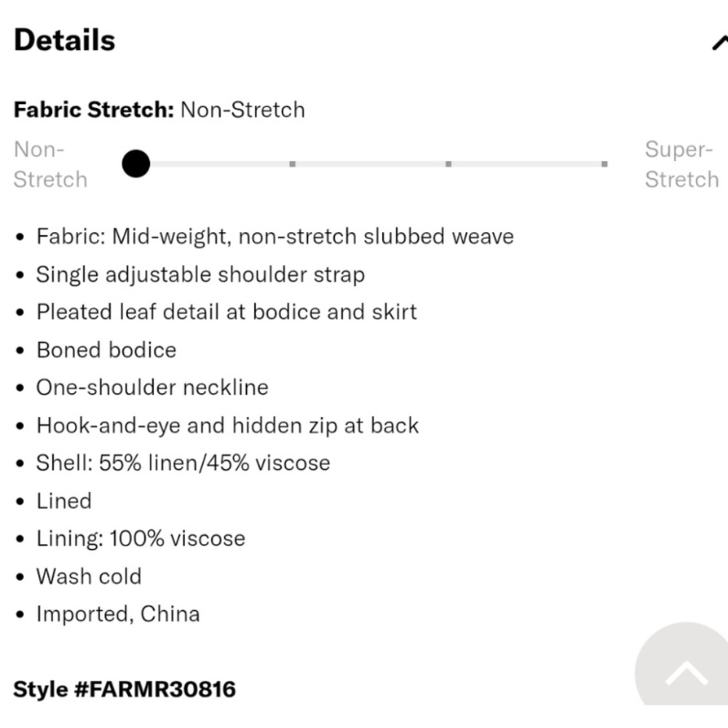
Task: Click the Pleated leaf detail item
Action: (x=226, y=312)
